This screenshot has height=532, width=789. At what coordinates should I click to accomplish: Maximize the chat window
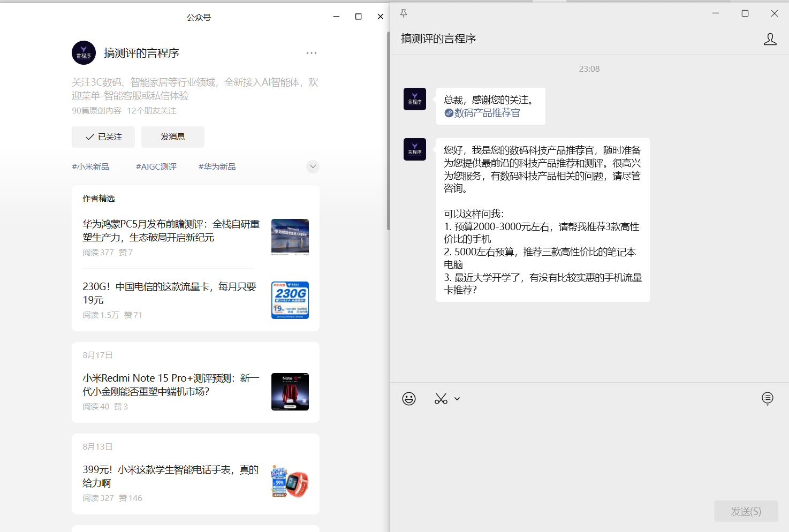click(x=745, y=13)
